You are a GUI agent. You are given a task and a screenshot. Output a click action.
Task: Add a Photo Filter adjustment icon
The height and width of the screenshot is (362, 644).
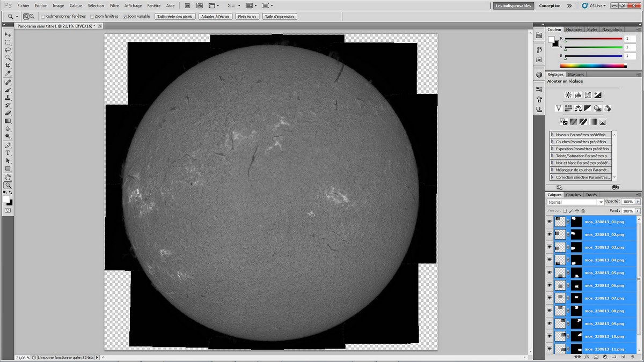[x=597, y=108]
